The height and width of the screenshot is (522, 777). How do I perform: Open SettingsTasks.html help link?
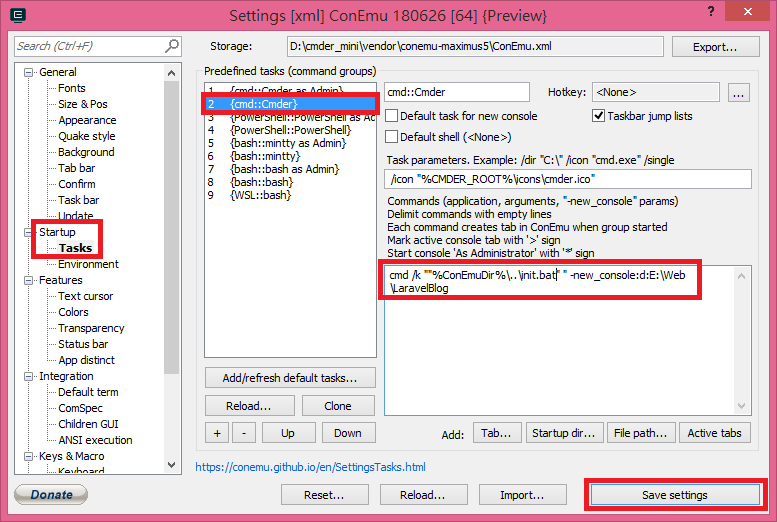pyautogui.click(x=310, y=467)
